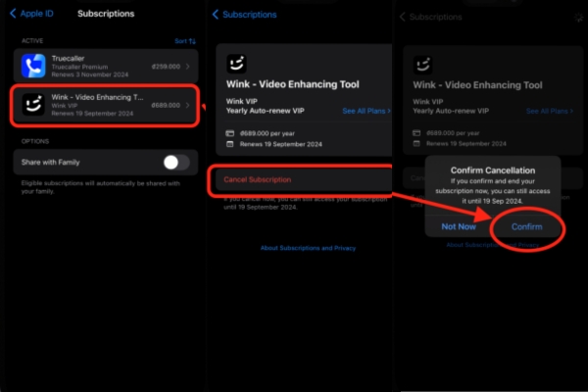
Task: Click the calendar icon beside the renewal date, middle screen
Action: click(x=229, y=144)
